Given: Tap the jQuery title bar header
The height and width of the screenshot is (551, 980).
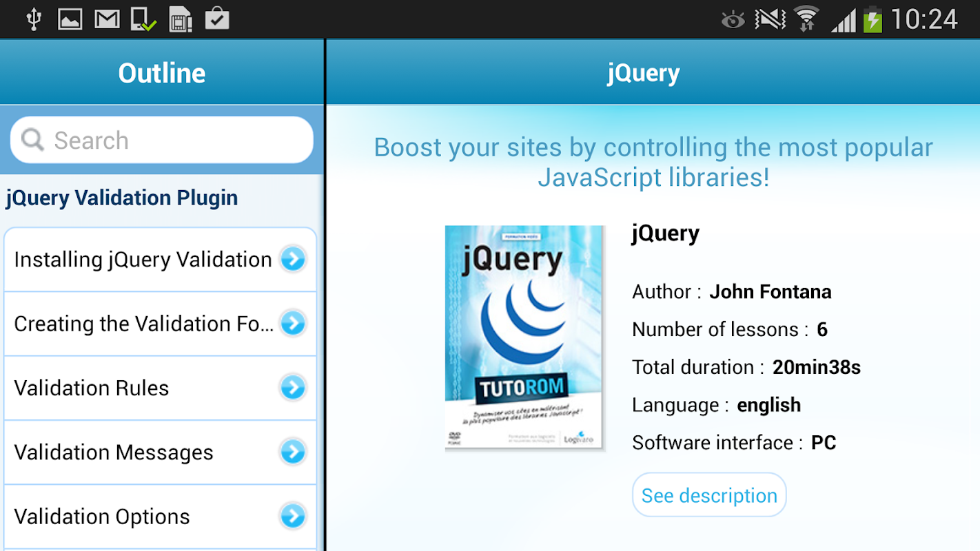Looking at the screenshot, I should tap(653, 72).
